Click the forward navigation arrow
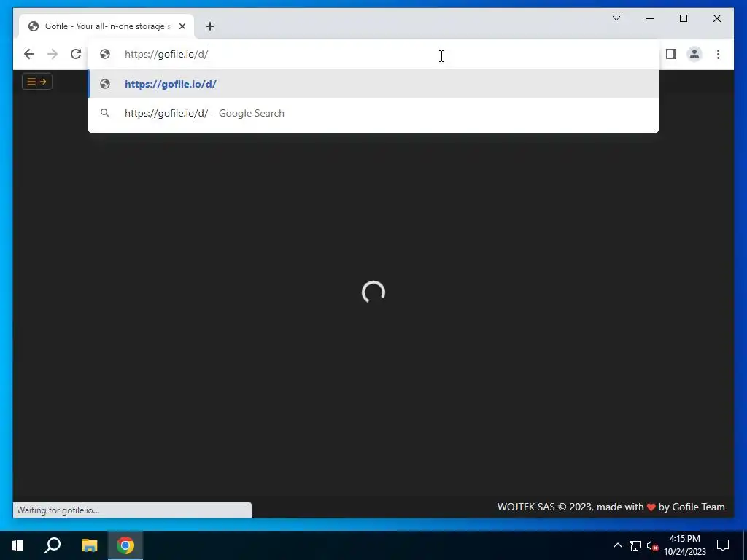The width and height of the screenshot is (747, 560). click(53, 54)
